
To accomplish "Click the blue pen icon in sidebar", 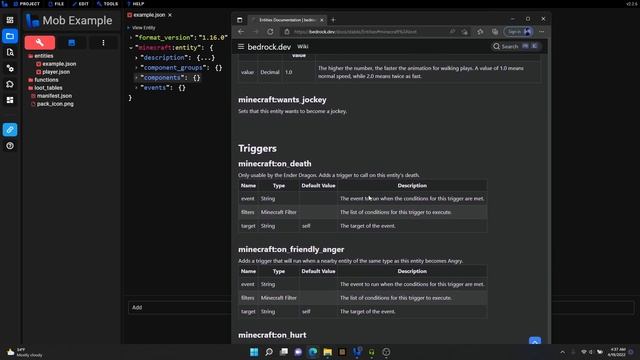I will [10, 130].
